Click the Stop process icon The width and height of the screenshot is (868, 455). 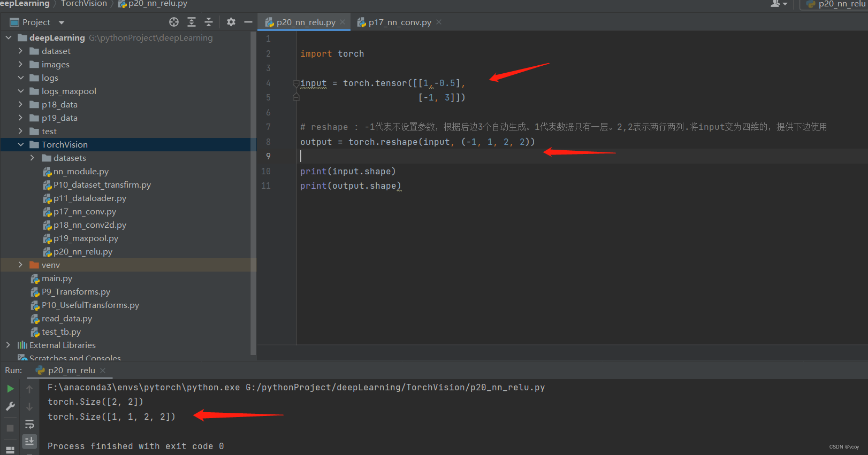click(10, 428)
